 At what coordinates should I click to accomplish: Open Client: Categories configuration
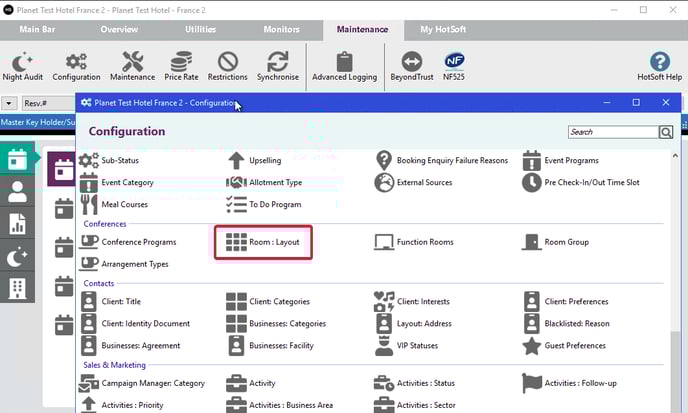(x=268, y=302)
